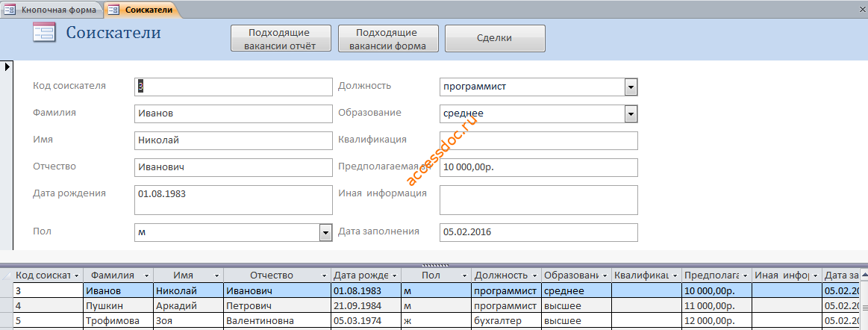Open the Имя column filter arrow
The width and height of the screenshot is (868, 330).
(x=216, y=275)
